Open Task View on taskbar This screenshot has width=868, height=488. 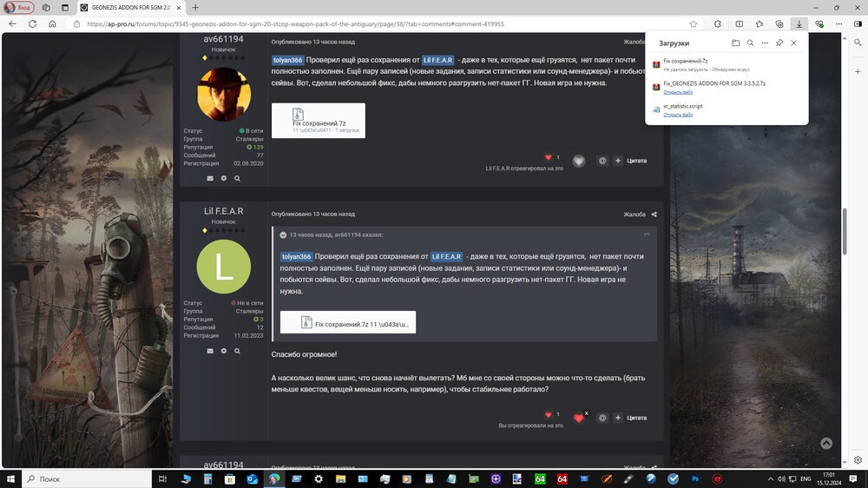tap(163, 478)
